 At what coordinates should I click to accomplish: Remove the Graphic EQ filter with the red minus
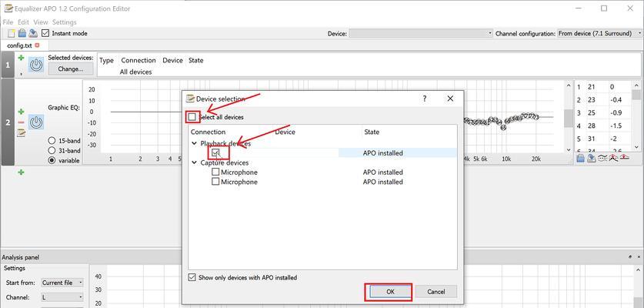tap(21, 122)
